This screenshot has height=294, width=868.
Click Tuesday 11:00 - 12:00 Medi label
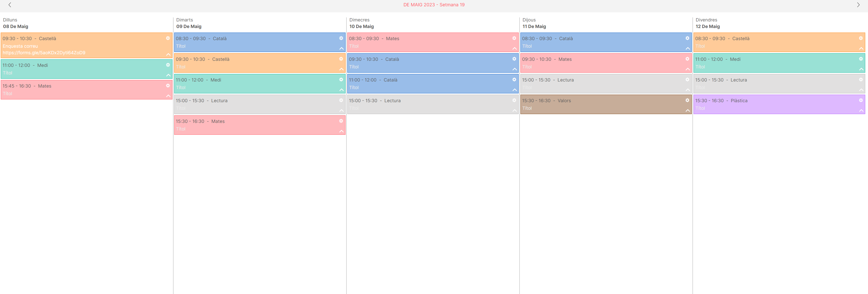(x=198, y=80)
